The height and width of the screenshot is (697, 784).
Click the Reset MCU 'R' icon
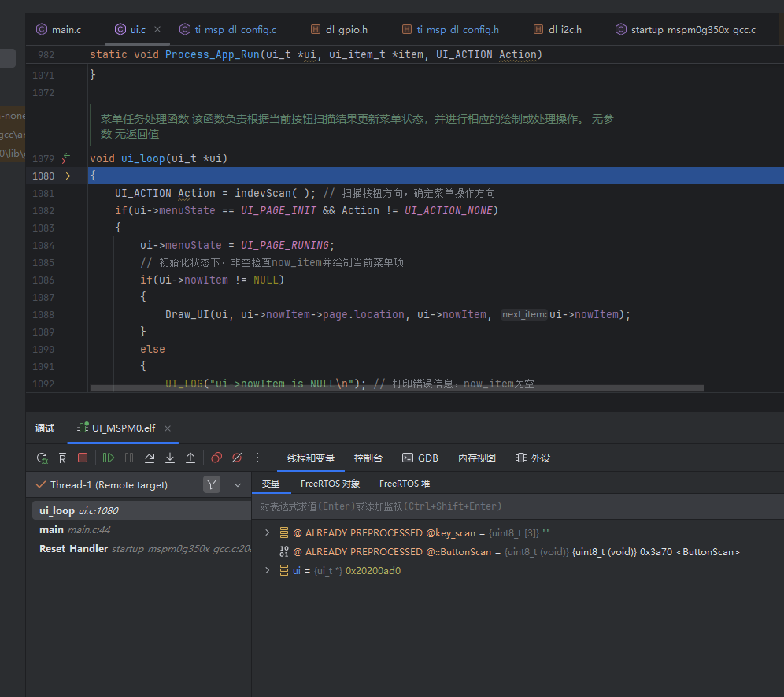62,458
